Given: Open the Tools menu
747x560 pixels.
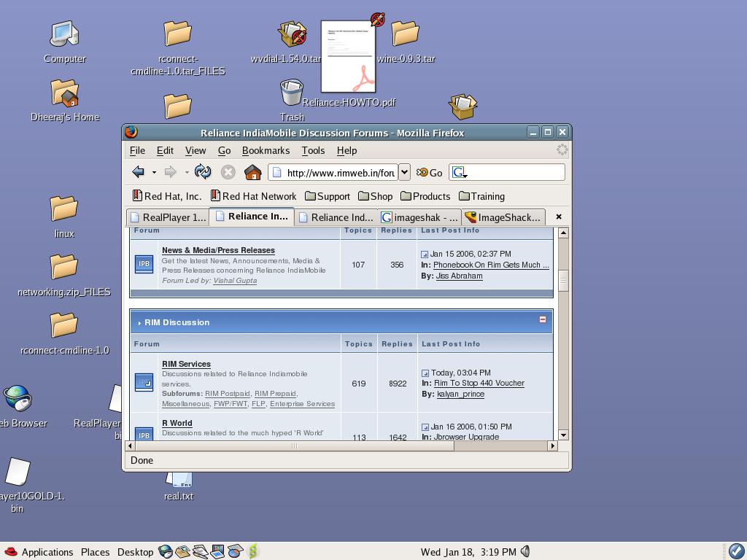Looking at the screenshot, I should [313, 150].
